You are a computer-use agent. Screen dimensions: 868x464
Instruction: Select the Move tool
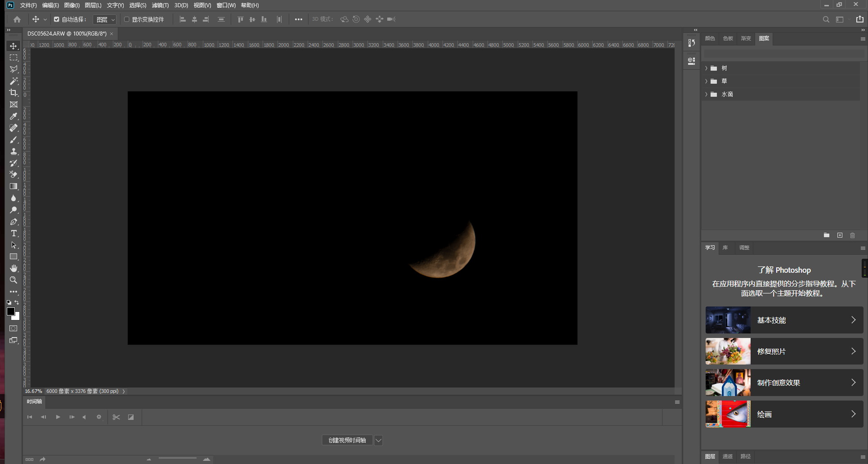[13, 46]
